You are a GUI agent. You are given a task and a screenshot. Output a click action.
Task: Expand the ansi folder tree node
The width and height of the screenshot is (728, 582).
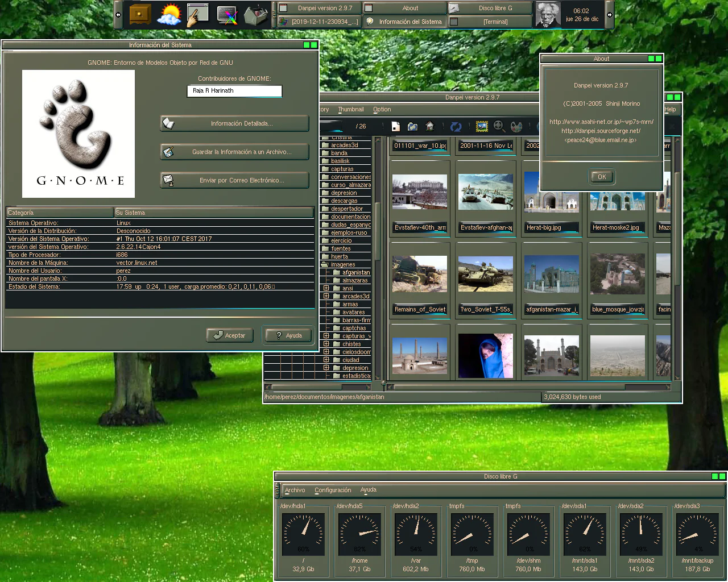pyautogui.click(x=326, y=288)
